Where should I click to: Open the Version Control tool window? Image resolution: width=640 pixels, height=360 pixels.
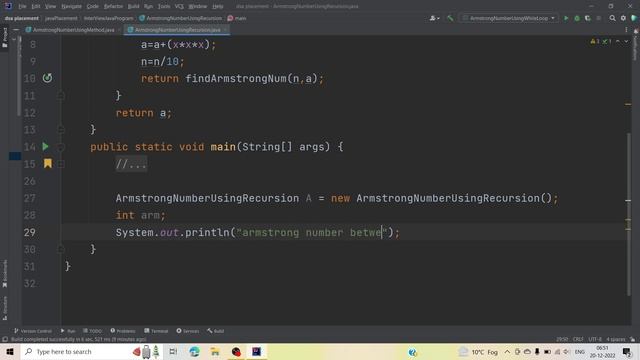click(x=33, y=331)
